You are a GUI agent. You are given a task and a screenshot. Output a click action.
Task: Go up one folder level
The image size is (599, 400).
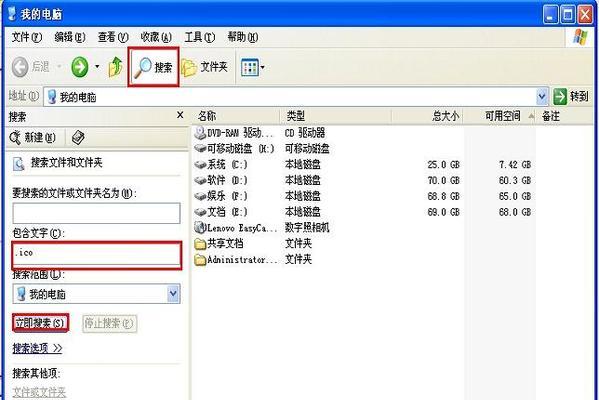[x=115, y=67]
